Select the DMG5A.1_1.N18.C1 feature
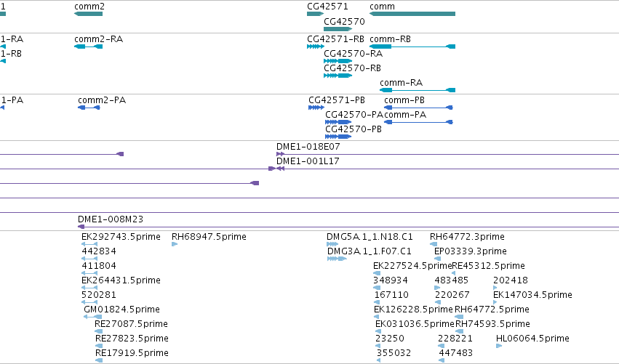The height and width of the screenshot is (364, 619). (332, 244)
